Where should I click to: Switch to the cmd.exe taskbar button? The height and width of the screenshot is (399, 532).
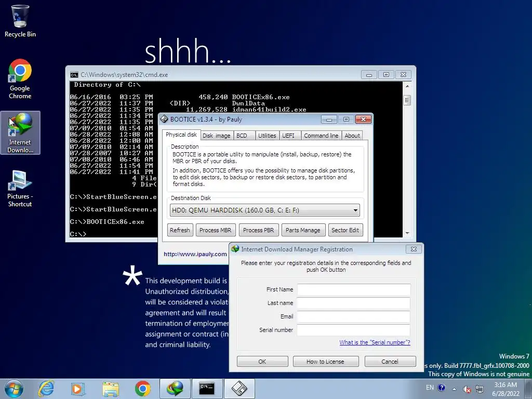coord(207,389)
